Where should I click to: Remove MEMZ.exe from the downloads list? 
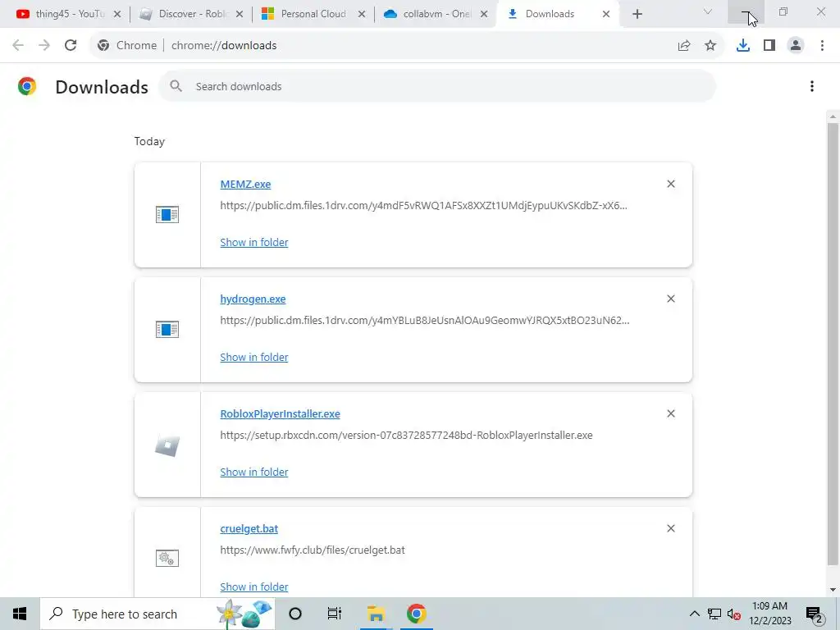tap(671, 184)
